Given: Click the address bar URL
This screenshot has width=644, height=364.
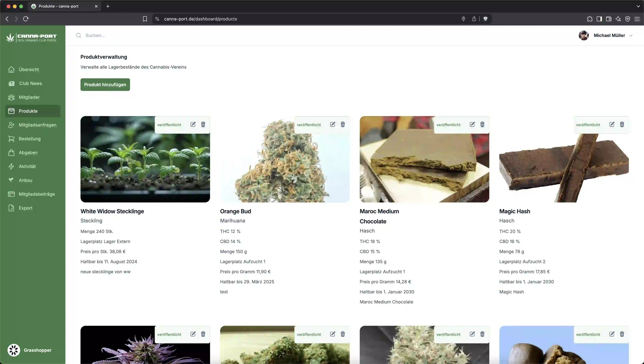Looking at the screenshot, I should (201, 19).
